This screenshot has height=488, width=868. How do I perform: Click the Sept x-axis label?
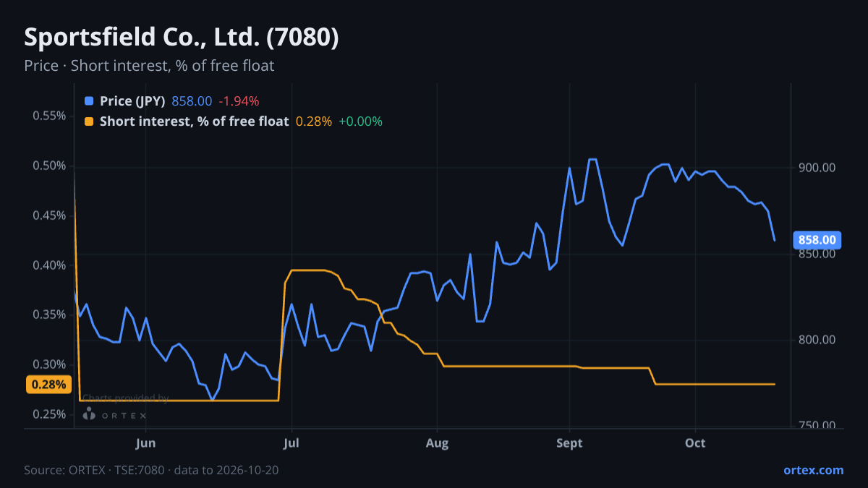[x=570, y=443]
